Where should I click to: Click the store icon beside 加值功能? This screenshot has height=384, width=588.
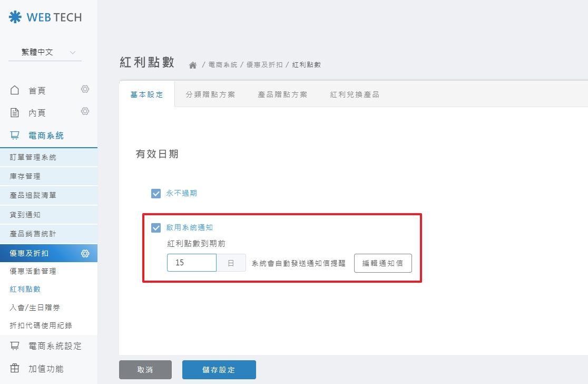(x=15, y=368)
